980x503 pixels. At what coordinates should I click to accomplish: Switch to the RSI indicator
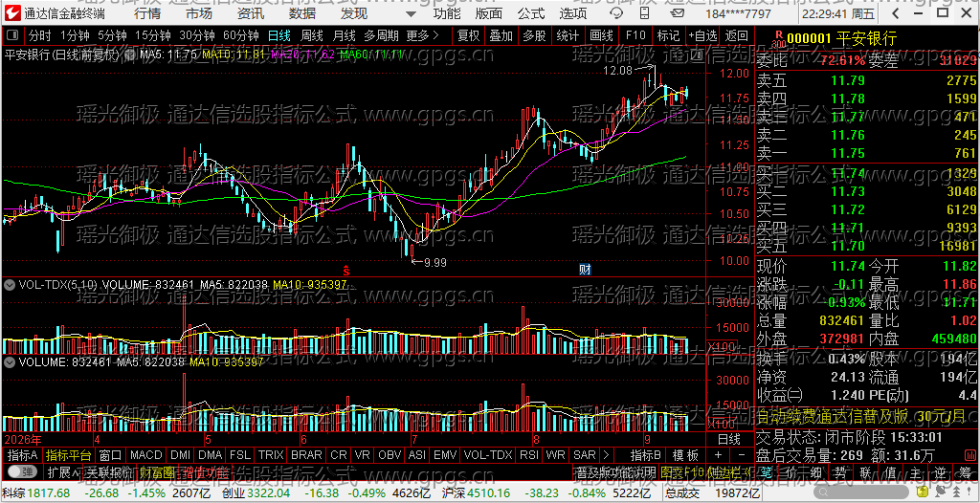coord(529,455)
